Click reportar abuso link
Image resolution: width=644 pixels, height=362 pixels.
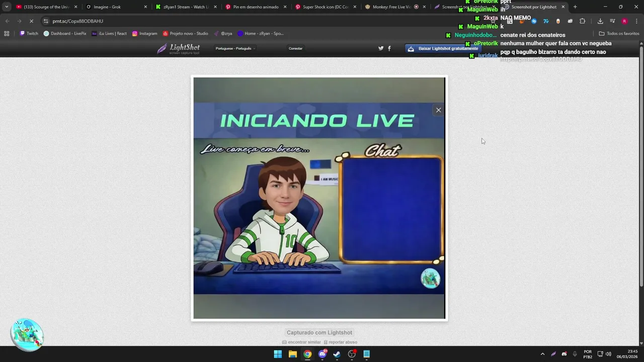pyautogui.click(x=341, y=342)
